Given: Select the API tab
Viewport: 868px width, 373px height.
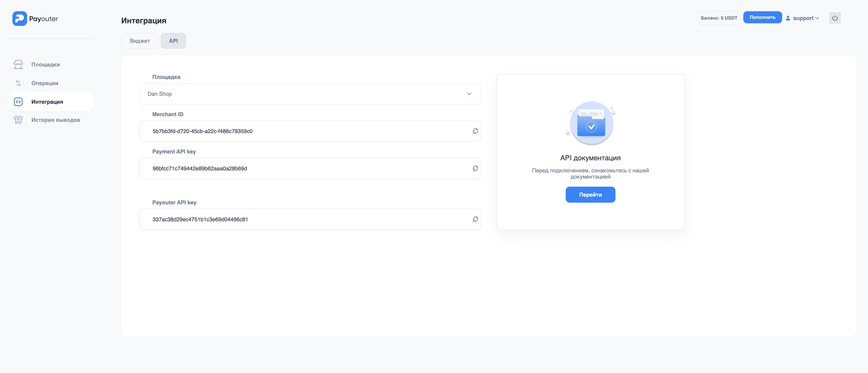Looking at the screenshot, I should coord(173,41).
